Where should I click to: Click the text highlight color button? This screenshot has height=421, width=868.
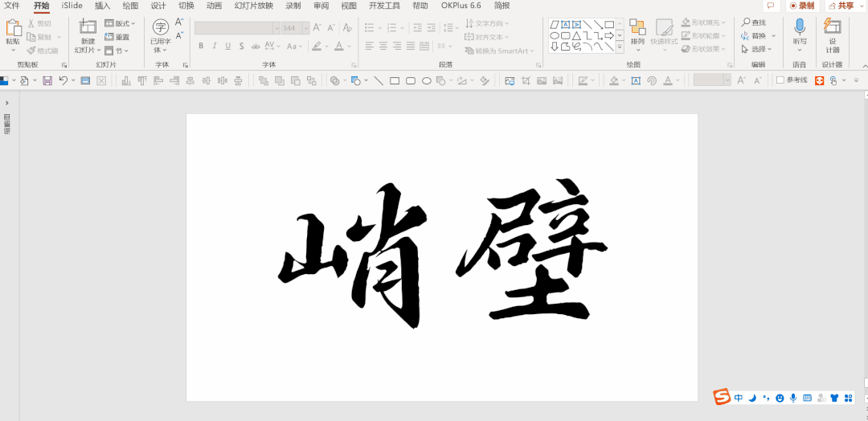[x=317, y=46]
